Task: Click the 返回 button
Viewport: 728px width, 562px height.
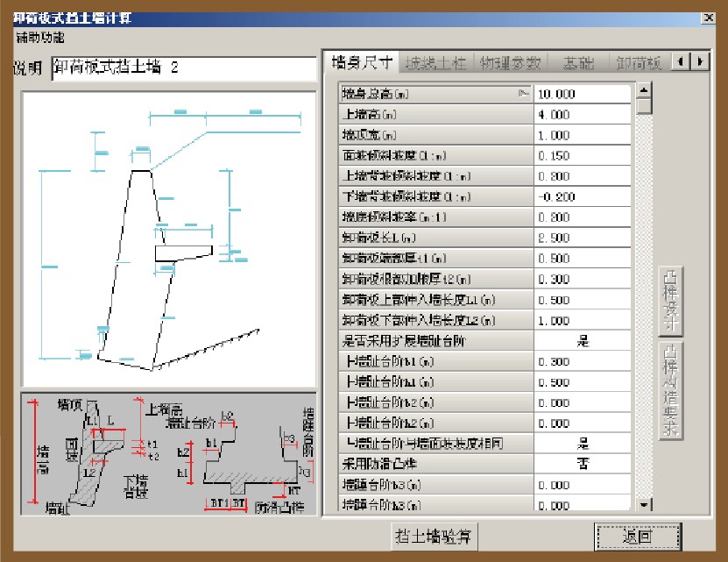Action: [637, 537]
